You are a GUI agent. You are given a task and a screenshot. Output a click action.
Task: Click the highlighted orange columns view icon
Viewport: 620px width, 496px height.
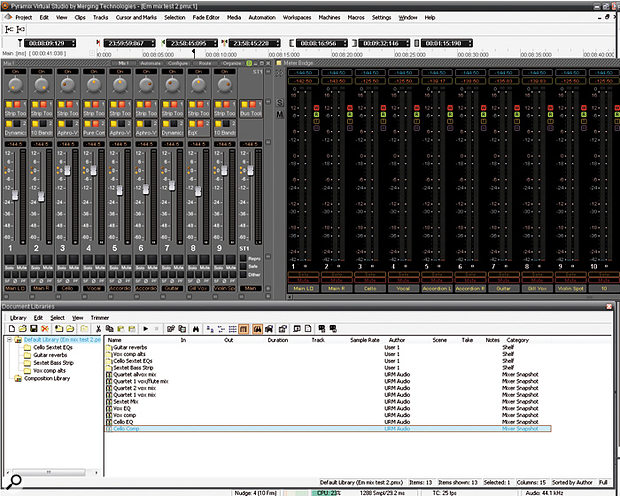(x=244, y=329)
